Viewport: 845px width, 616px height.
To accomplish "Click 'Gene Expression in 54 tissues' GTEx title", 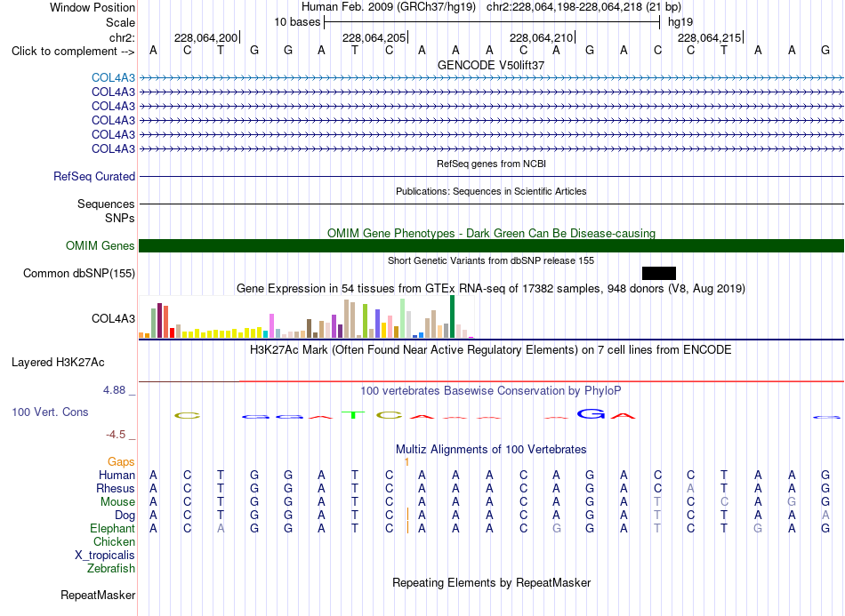I will (x=491, y=289).
